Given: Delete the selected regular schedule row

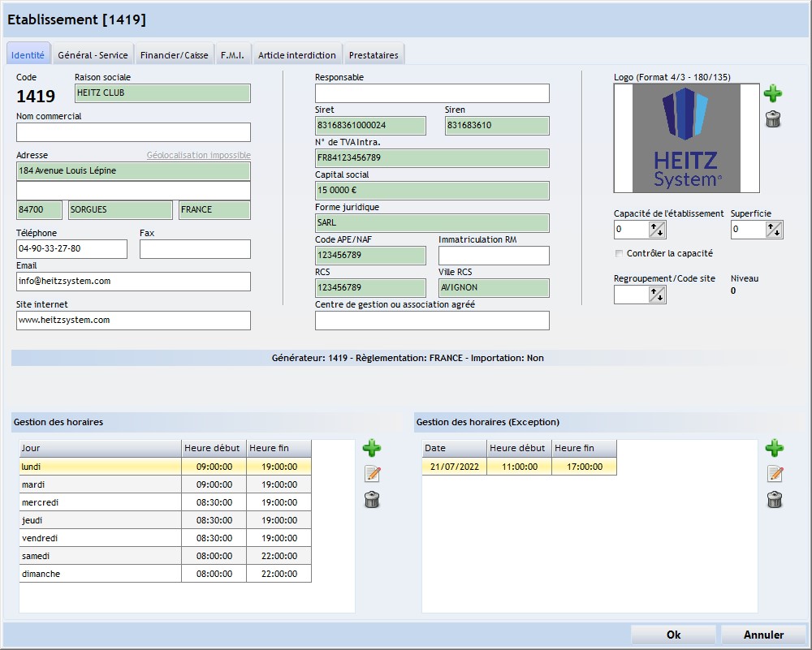Looking at the screenshot, I should [x=372, y=500].
